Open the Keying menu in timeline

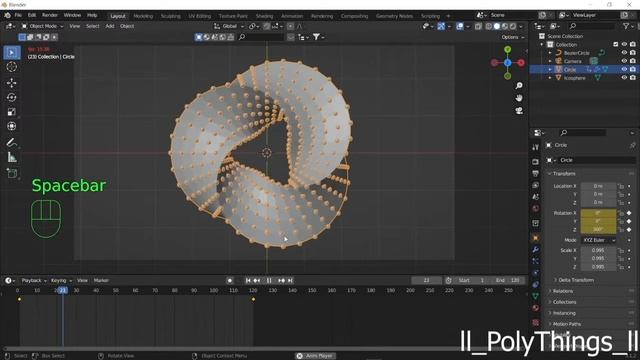pos(61,280)
